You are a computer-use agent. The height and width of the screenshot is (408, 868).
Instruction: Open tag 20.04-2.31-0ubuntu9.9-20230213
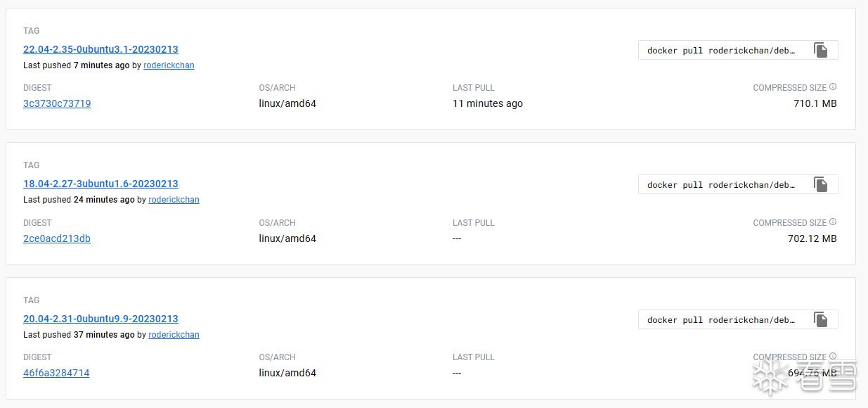(x=101, y=319)
